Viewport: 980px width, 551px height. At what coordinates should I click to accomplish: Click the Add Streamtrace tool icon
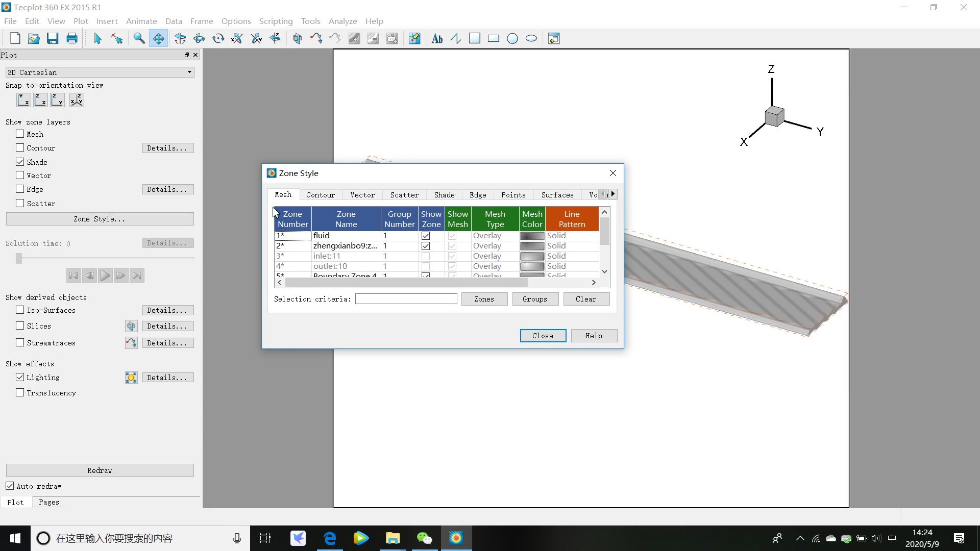(x=316, y=39)
